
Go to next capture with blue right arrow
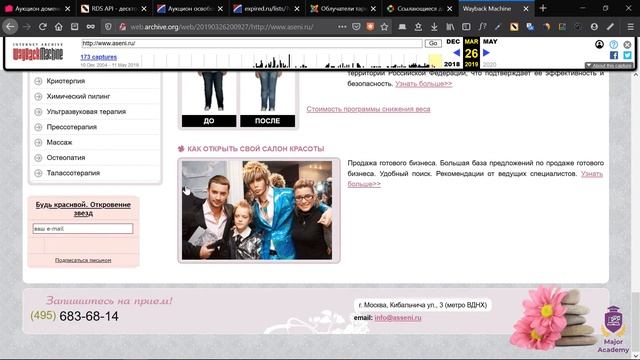(x=486, y=53)
